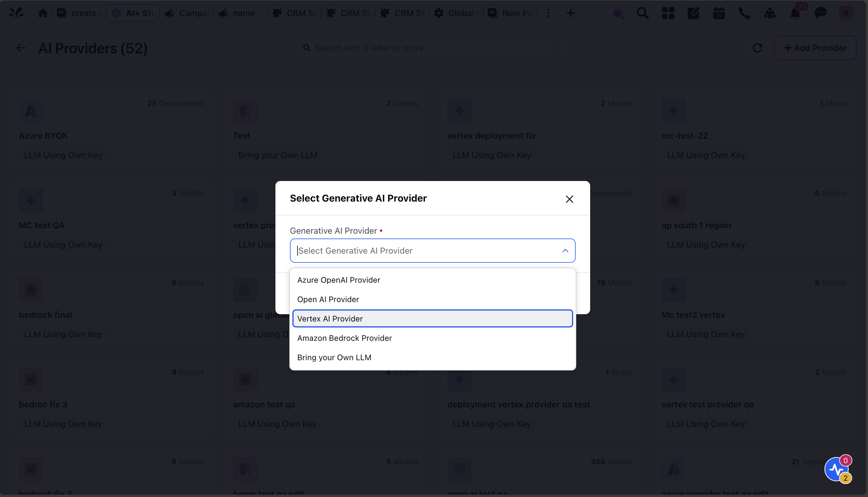Click the mc-test-22 provider sparkle logo
This screenshot has width=868, height=497.
[x=673, y=110]
